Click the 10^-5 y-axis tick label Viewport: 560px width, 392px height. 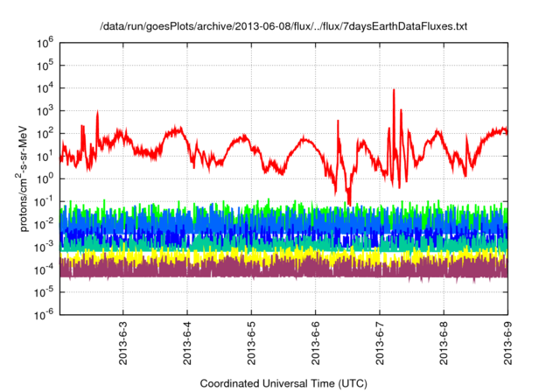point(45,292)
